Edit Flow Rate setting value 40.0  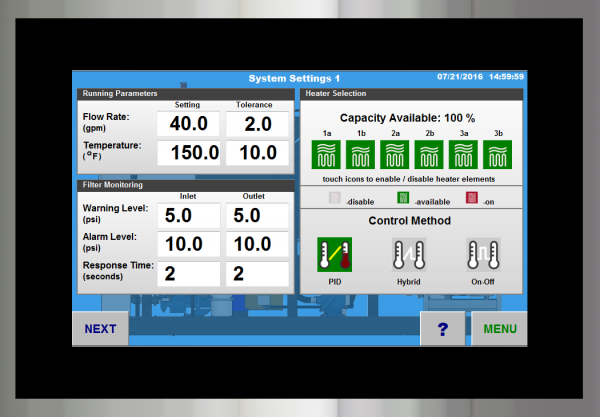(x=188, y=124)
